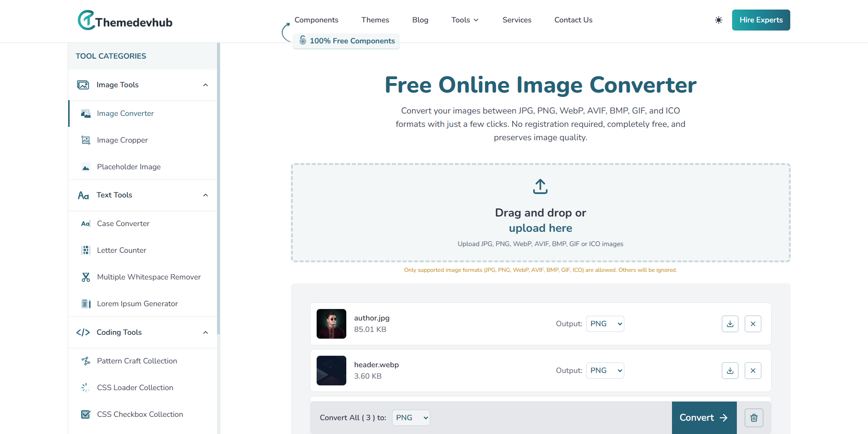Open the Image Cropper tool
868x434 pixels.
(x=122, y=140)
